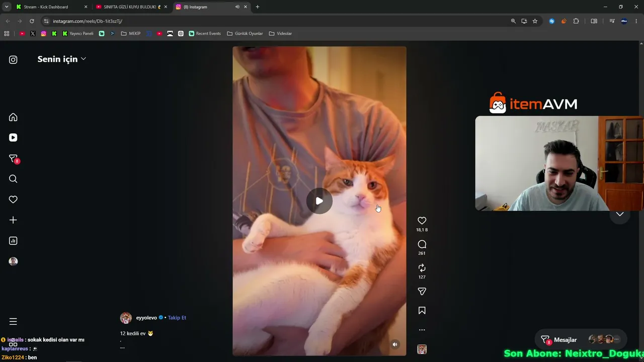Open notifications heart in the left sidebar

pyautogui.click(x=13, y=200)
